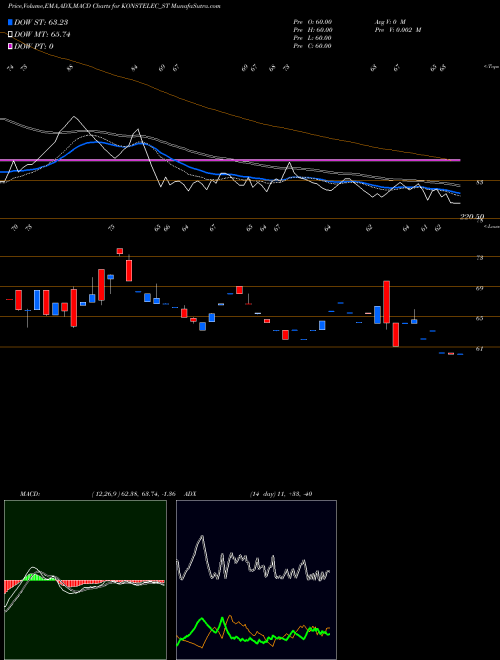Click the 'Pre H: 60.00' value
Image resolution: width=500 pixels, height=660 pixels.
[x=313, y=30]
